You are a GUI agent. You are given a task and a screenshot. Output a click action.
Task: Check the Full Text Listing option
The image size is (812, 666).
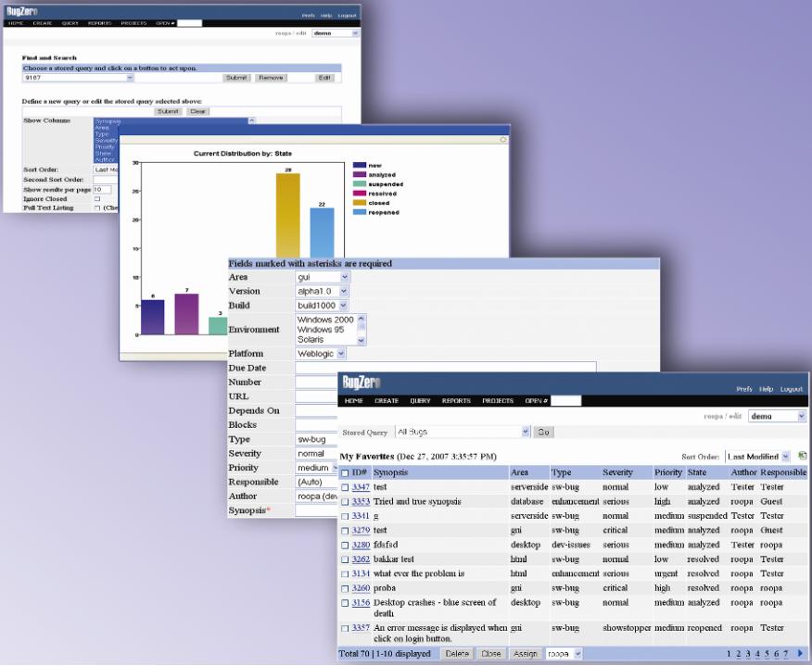(x=98, y=207)
